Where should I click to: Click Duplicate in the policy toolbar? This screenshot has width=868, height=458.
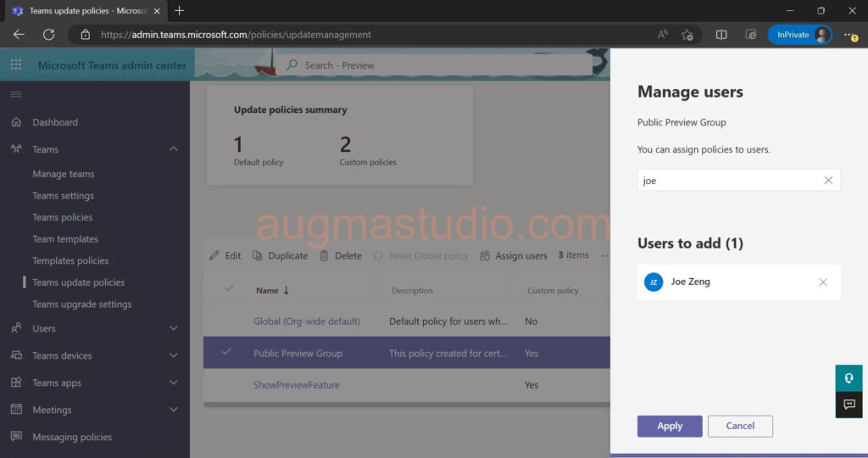coord(281,255)
